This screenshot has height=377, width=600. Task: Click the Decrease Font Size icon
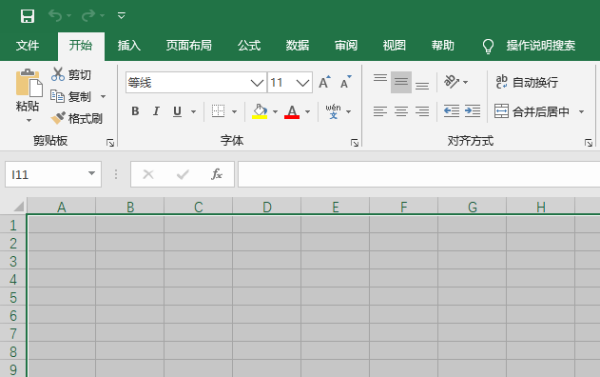click(x=346, y=82)
